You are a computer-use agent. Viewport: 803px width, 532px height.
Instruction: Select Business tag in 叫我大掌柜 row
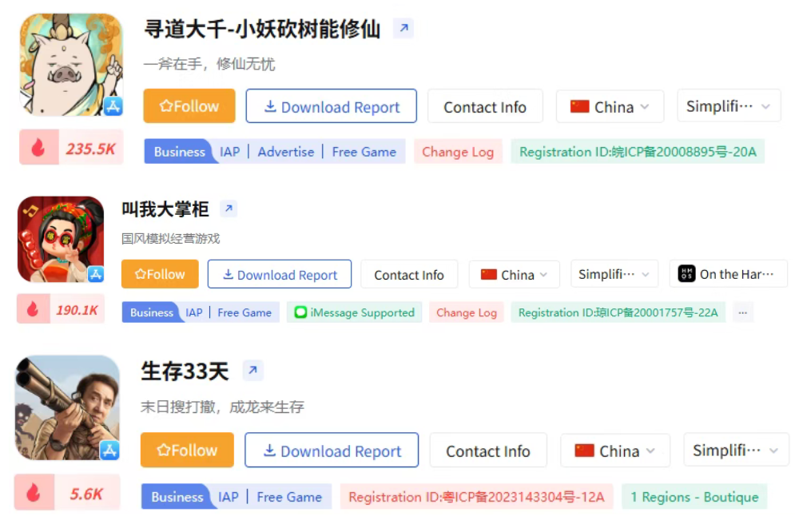tap(151, 312)
